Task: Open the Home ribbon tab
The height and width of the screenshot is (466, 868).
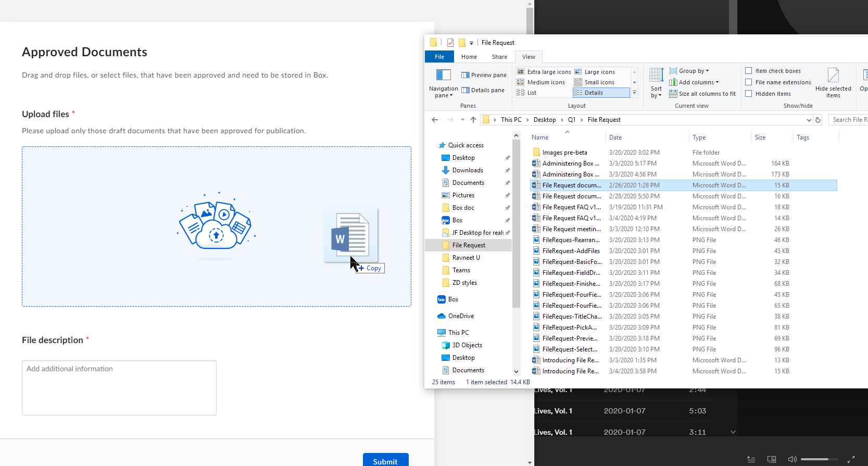Action: tap(469, 57)
